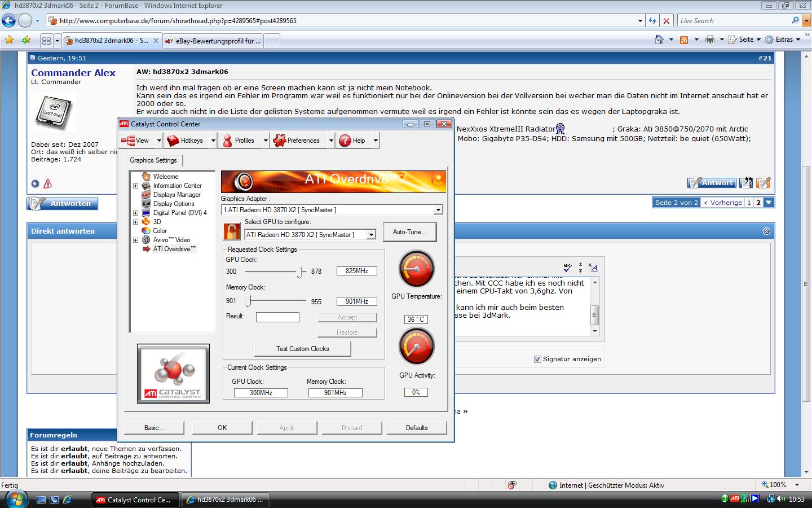Adjust the GPU Clock slider handle
812x508 pixels.
click(x=301, y=272)
